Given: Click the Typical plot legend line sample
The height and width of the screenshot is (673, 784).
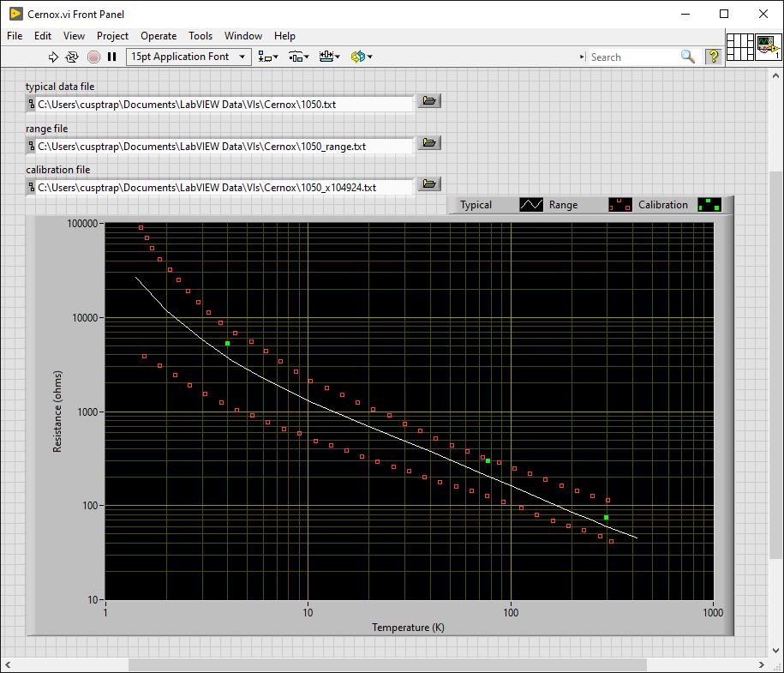Looking at the screenshot, I should (531, 205).
